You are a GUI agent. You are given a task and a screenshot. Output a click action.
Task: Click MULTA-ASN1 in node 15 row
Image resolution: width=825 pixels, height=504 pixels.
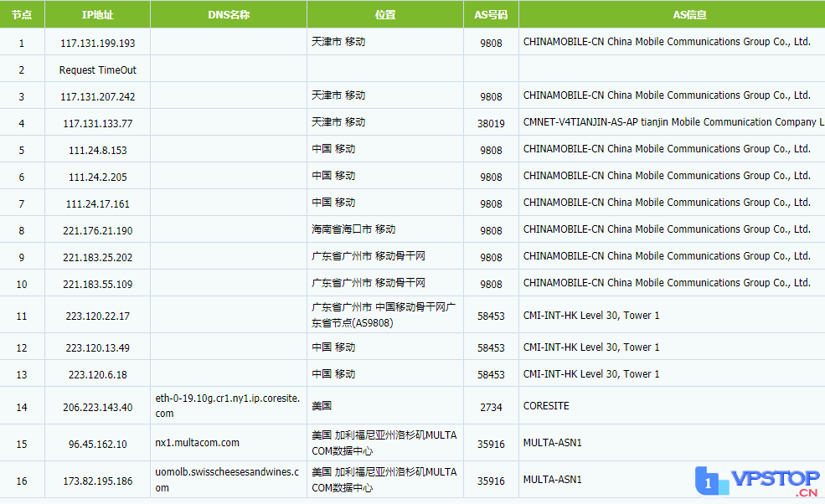coord(553,443)
